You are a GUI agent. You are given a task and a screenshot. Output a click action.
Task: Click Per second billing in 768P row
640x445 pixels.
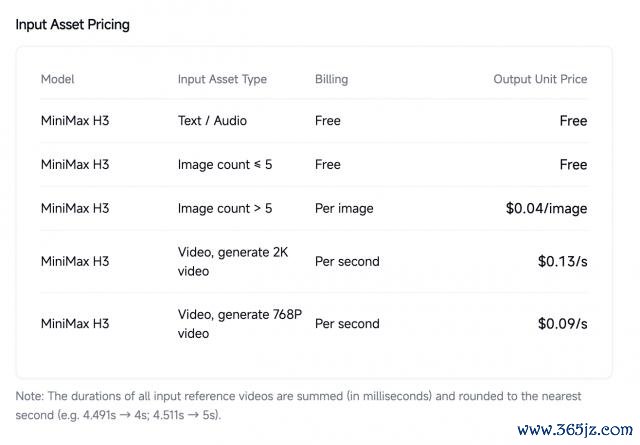(347, 324)
